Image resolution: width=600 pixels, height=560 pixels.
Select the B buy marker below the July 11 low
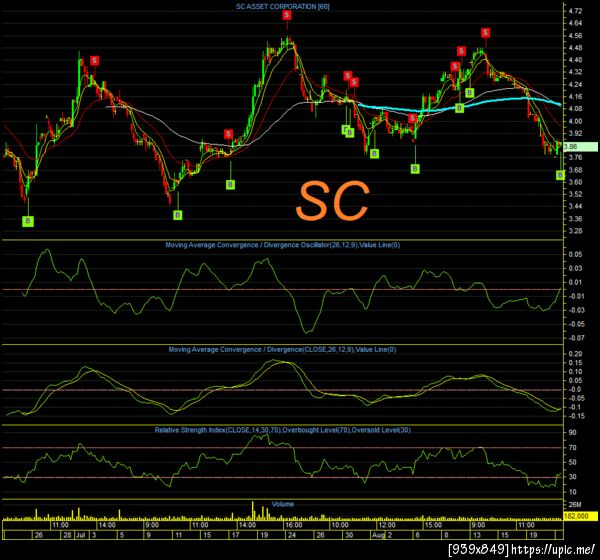click(x=177, y=215)
